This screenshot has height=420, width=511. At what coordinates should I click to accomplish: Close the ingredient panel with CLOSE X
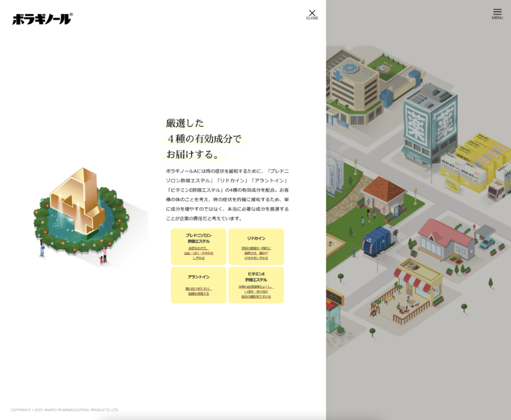tap(312, 15)
